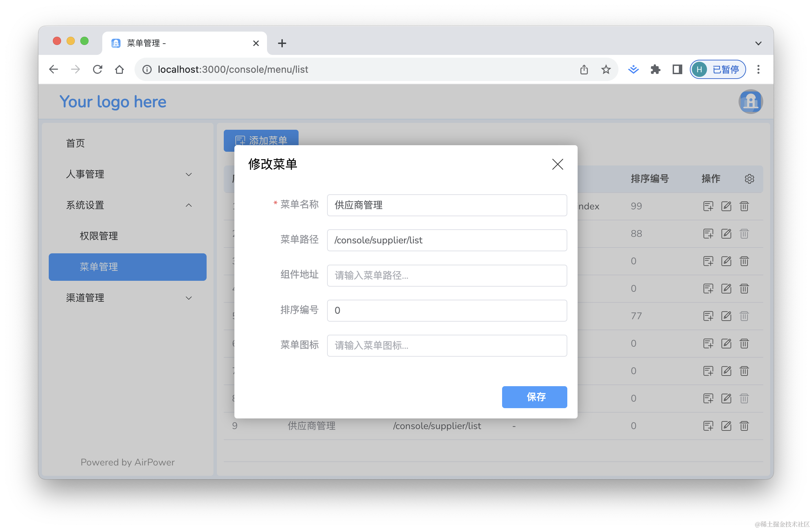Click the bookmark star in the address bar
The width and height of the screenshot is (812, 530).
point(606,69)
